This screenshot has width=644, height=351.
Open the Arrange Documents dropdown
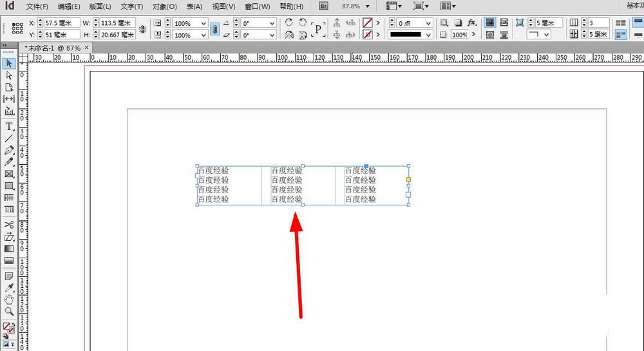[x=448, y=6]
